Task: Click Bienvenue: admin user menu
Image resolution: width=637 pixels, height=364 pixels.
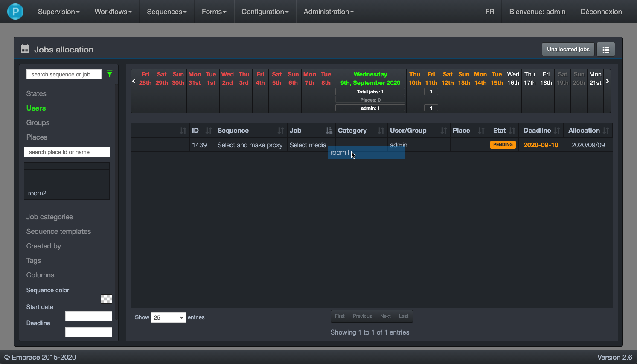Action: click(x=538, y=12)
